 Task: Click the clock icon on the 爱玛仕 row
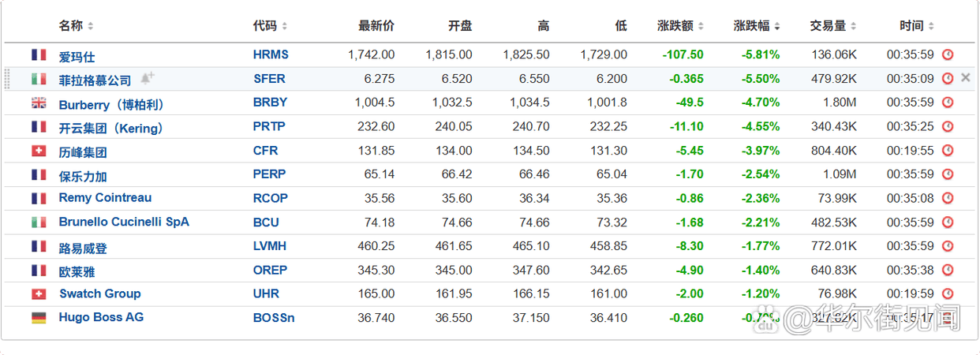pos(948,55)
